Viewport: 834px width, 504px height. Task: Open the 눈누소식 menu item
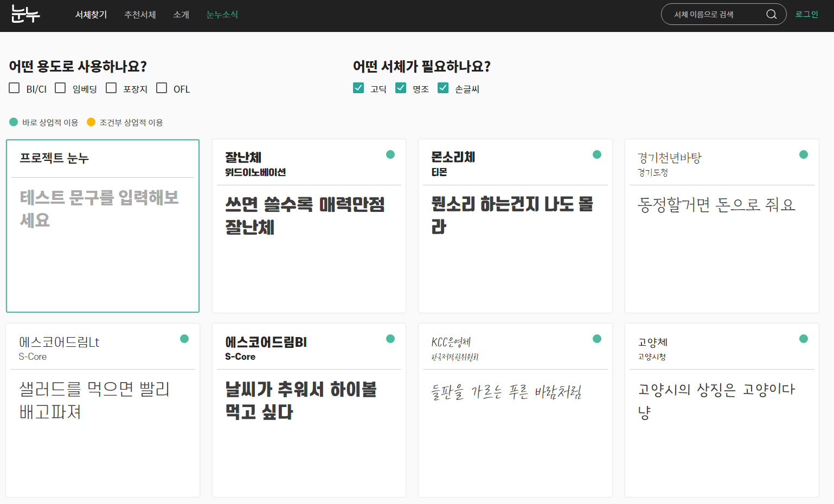click(x=222, y=15)
